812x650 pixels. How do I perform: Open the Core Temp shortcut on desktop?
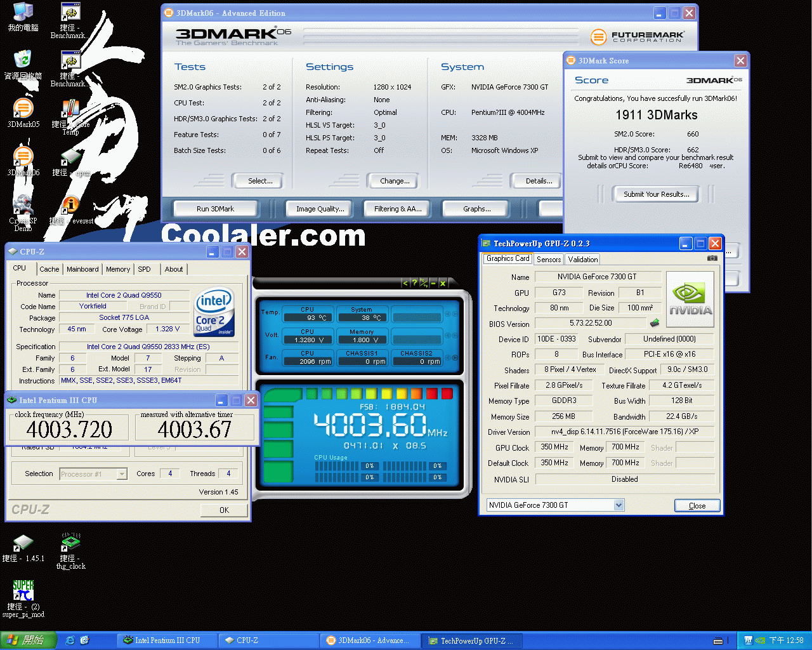point(70,117)
